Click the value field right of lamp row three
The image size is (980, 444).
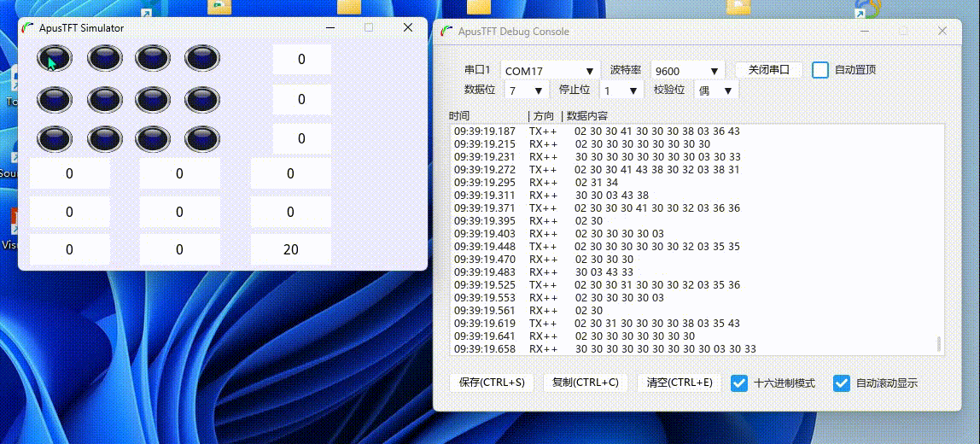click(301, 139)
